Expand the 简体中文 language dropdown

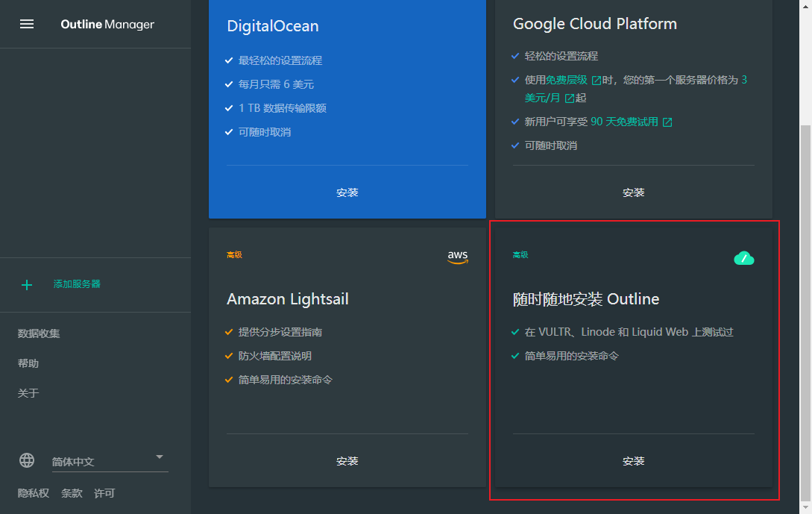[x=110, y=461]
